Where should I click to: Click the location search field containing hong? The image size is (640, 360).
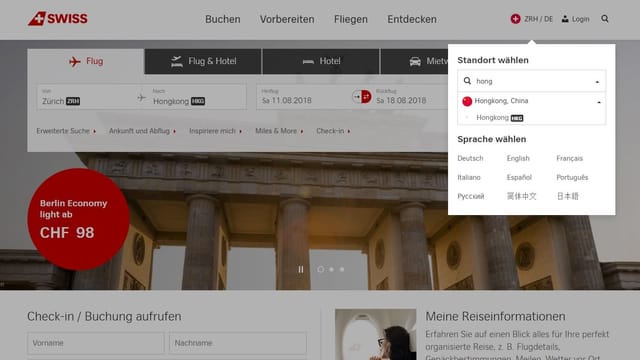tap(531, 81)
